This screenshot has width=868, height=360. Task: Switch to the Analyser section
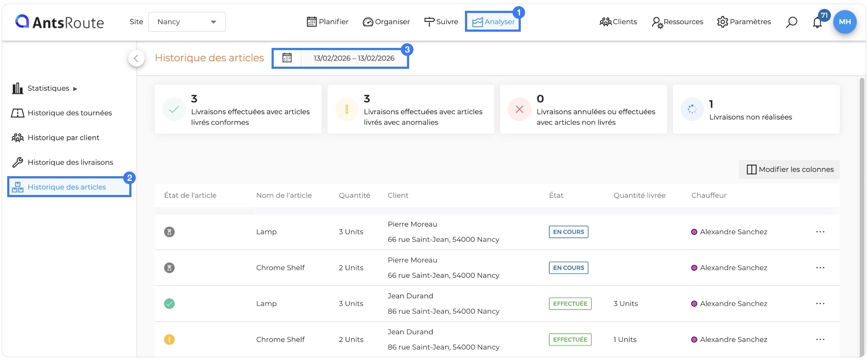tap(493, 22)
